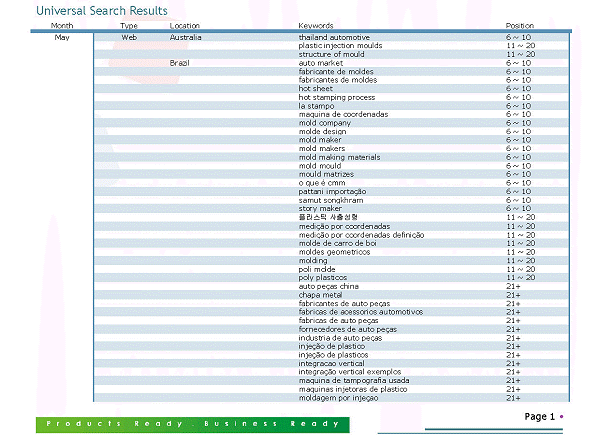The height and width of the screenshot is (443, 600).
Task: Select keyword auto peças china
Action: pos(329,287)
